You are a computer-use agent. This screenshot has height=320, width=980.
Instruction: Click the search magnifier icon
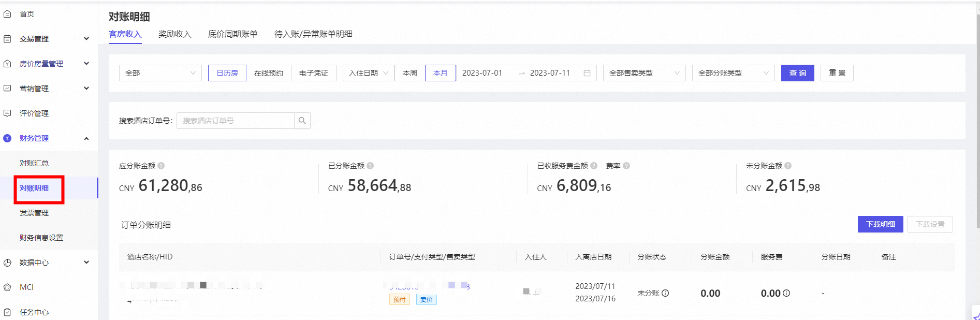pyautogui.click(x=302, y=121)
